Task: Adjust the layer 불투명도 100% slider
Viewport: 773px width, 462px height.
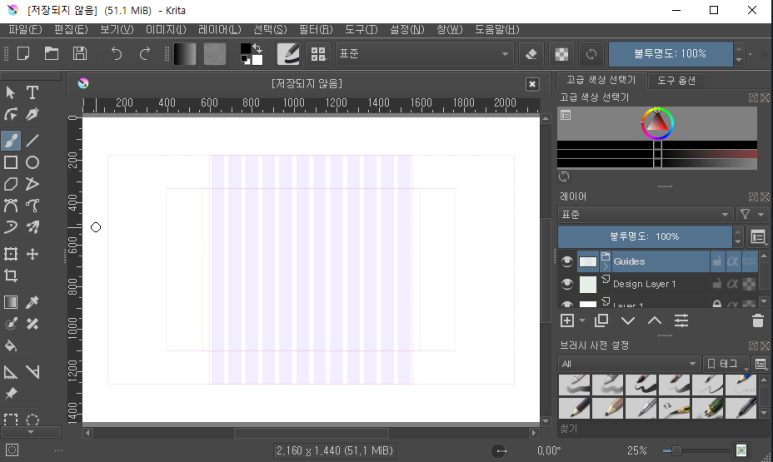Action: [x=645, y=237]
